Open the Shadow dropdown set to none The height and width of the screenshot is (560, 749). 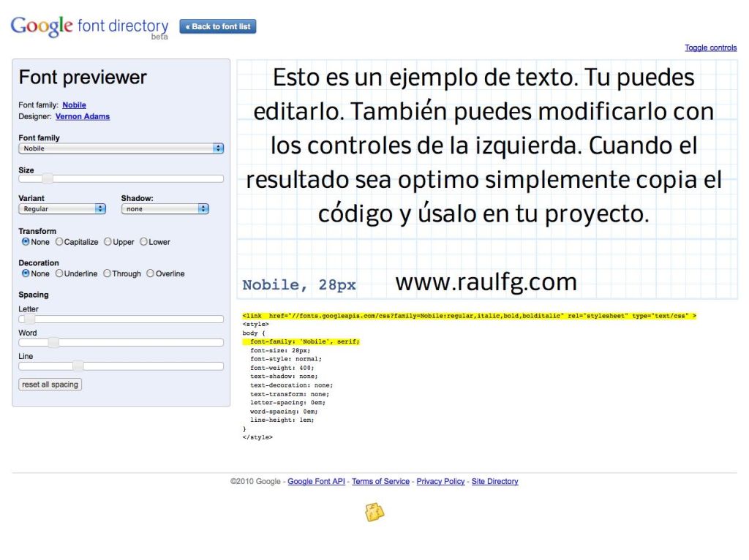pyautogui.click(x=165, y=208)
